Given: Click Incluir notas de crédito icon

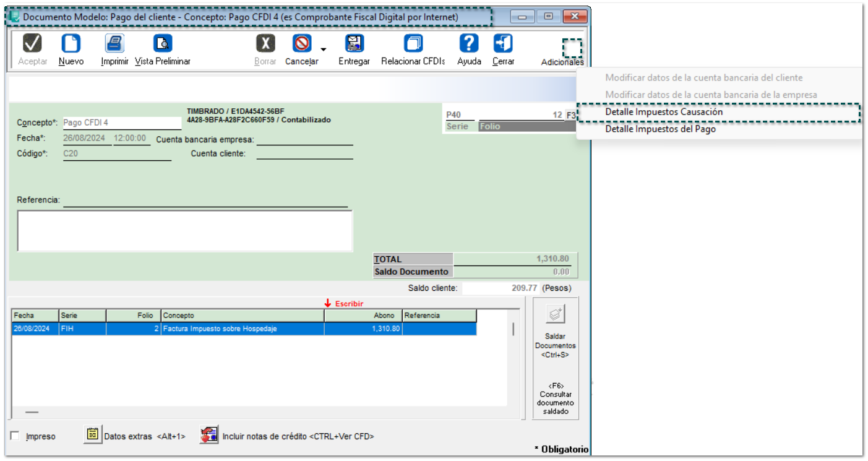Looking at the screenshot, I should point(209,435).
